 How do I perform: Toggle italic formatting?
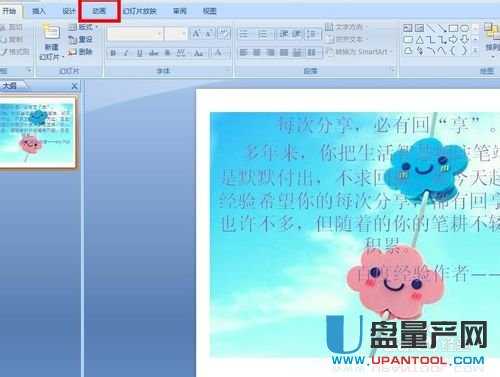click(126, 53)
